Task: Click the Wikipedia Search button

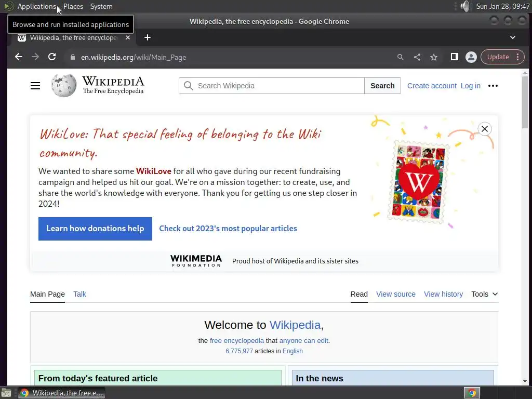Action: (382, 86)
